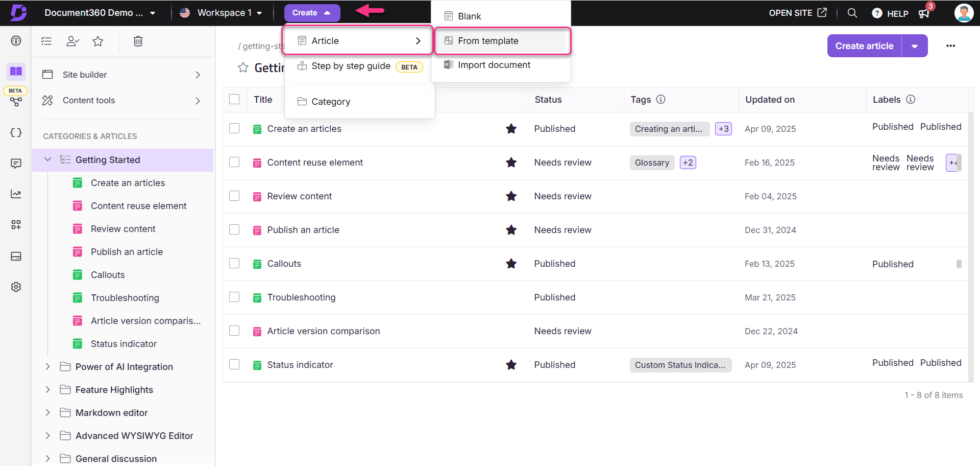Tick checkbox for Review content row
980x466 pixels.
tap(234, 196)
